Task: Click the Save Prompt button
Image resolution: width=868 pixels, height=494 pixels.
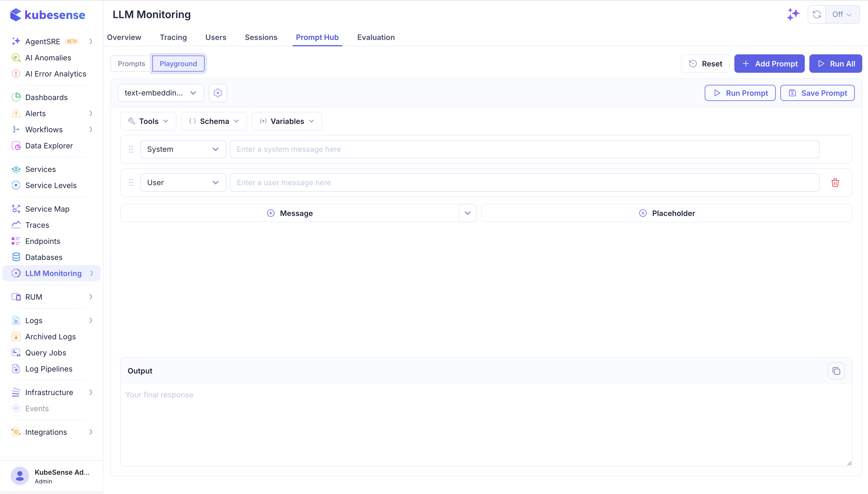Action: pyautogui.click(x=817, y=93)
